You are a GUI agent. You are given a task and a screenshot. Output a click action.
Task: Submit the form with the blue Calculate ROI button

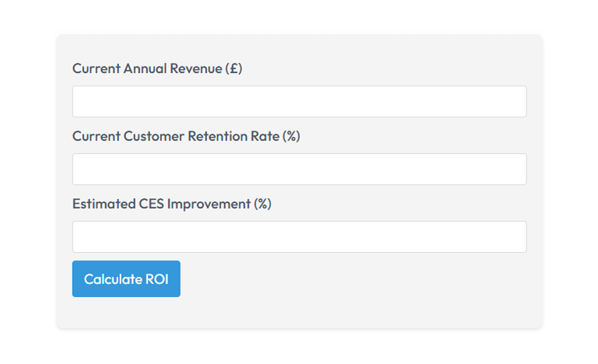(126, 278)
